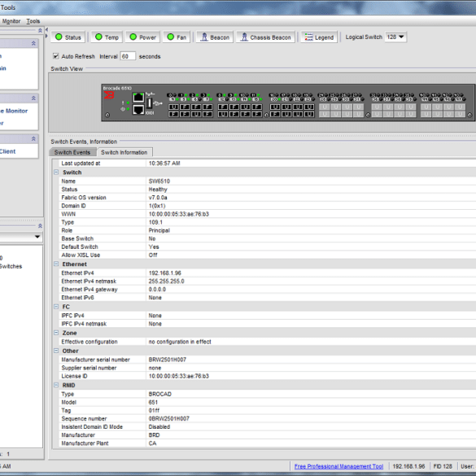Click port 23 in the switch view

click(309, 114)
